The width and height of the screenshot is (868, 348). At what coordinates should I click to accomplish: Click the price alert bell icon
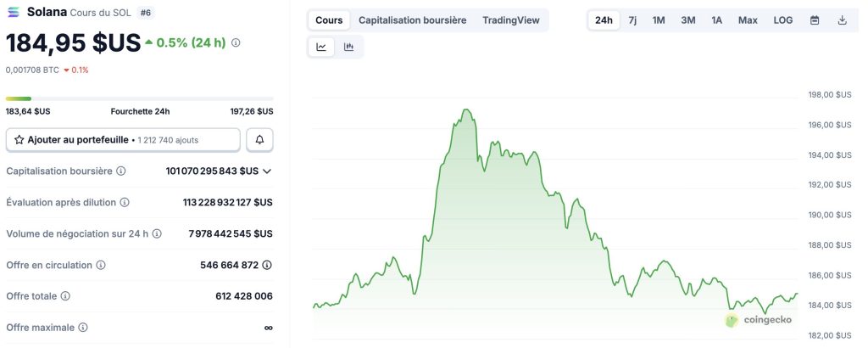(x=259, y=140)
